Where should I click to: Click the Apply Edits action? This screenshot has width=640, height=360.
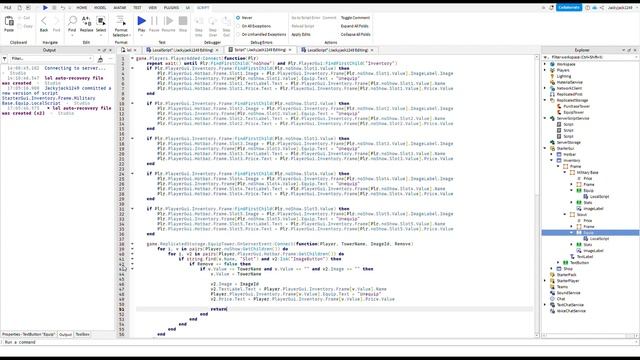(x=301, y=34)
